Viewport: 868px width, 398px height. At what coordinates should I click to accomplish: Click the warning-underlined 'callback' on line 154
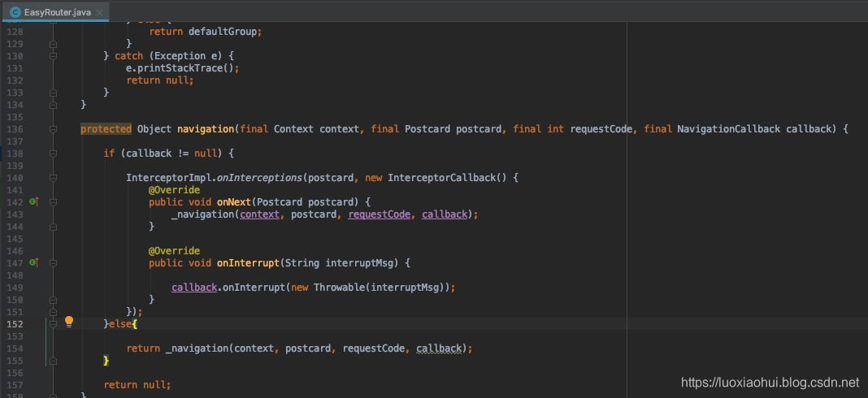pos(439,348)
